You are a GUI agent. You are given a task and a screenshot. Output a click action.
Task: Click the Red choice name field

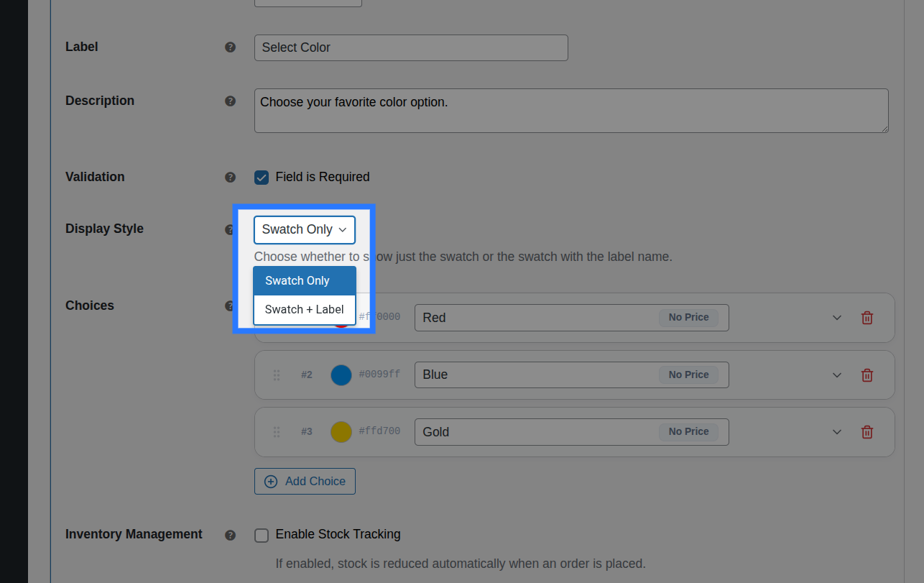[x=572, y=318]
